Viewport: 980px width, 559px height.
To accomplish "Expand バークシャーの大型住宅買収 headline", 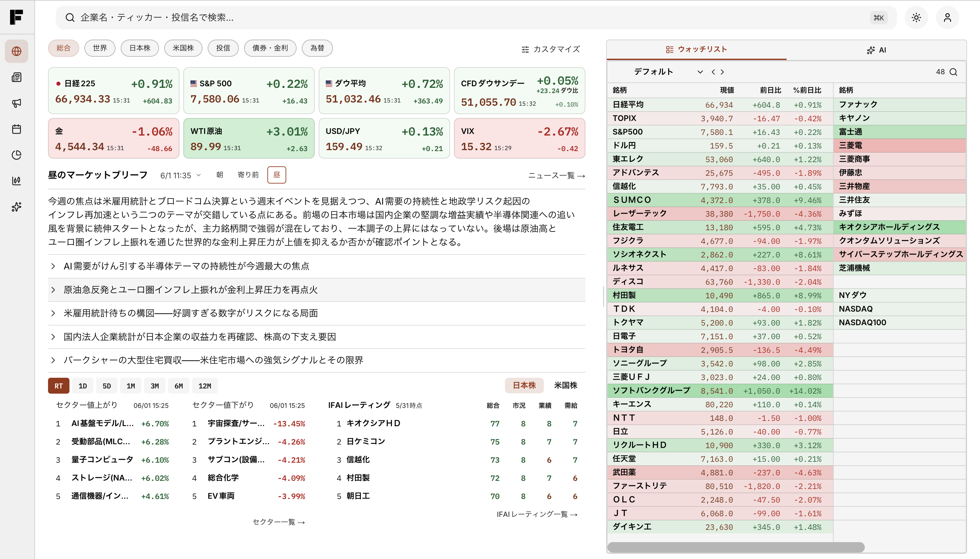I will coord(316,360).
